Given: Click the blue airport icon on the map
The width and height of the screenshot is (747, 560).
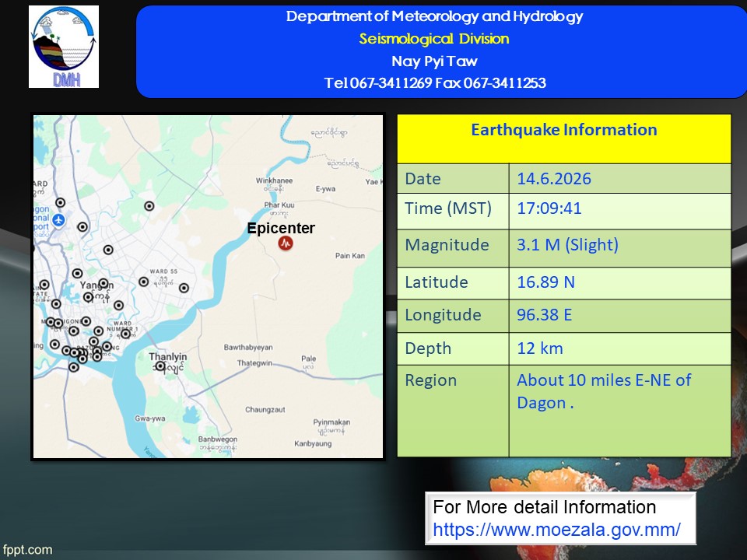Looking at the screenshot, I should click(58, 220).
